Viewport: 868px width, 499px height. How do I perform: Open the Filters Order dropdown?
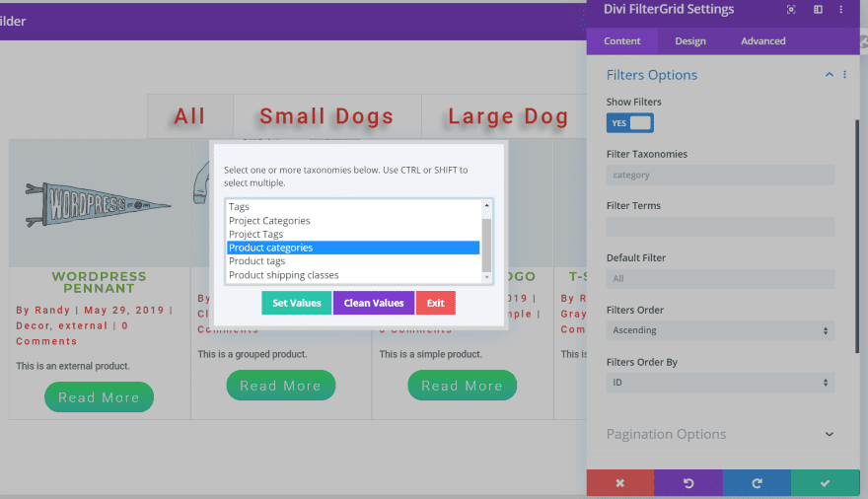pyautogui.click(x=720, y=330)
